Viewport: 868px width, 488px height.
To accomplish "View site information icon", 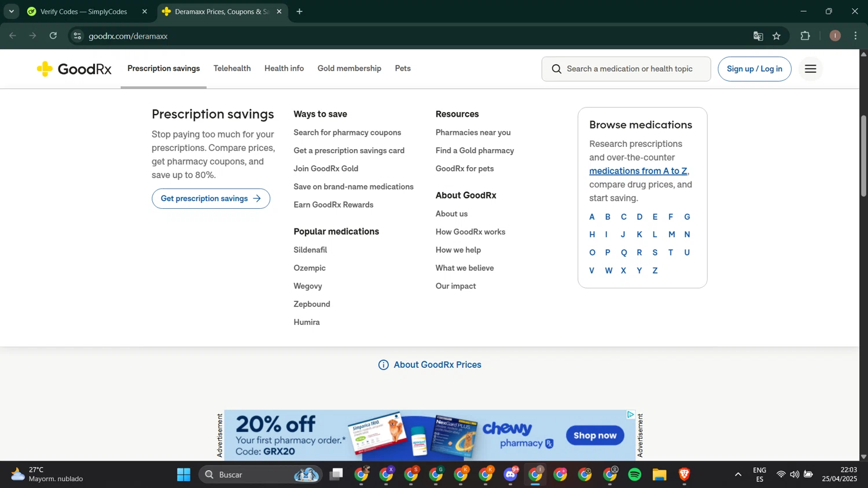I will coord(77,36).
